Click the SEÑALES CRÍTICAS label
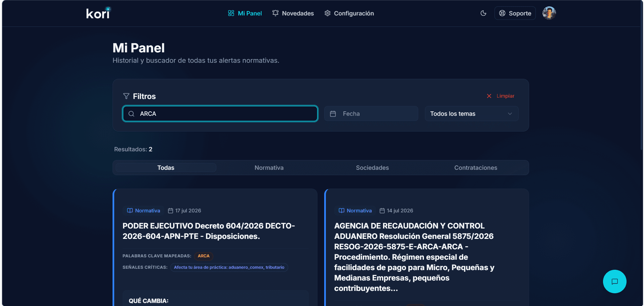Screen dimensions: 644x306 tap(145, 267)
